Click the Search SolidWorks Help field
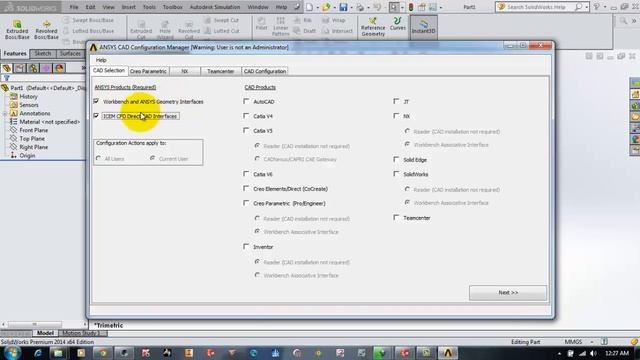 point(536,7)
